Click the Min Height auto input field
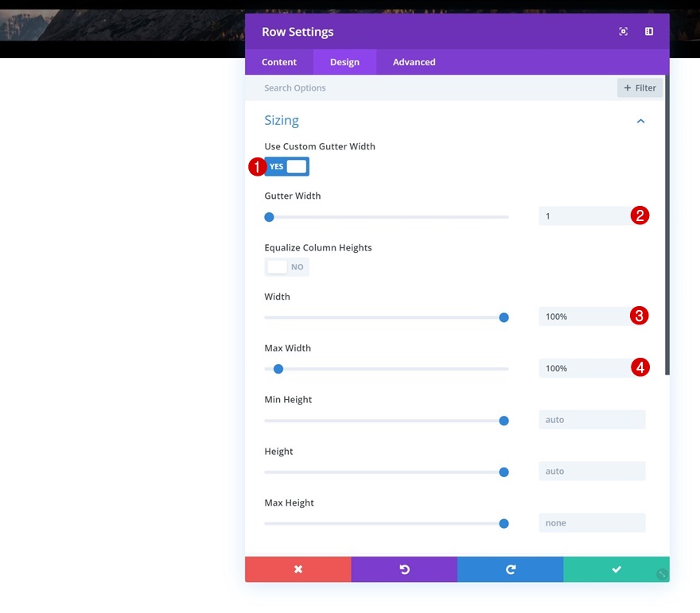The width and height of the screenshot is (700, 613). tap(592, 419)
